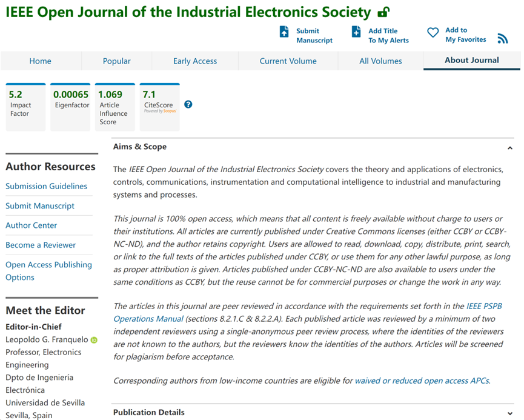This screenshot has height=420, width=524.
Task: Click the metrics help question mark icon
Action: pyautogui.click(x=188, y=104)
